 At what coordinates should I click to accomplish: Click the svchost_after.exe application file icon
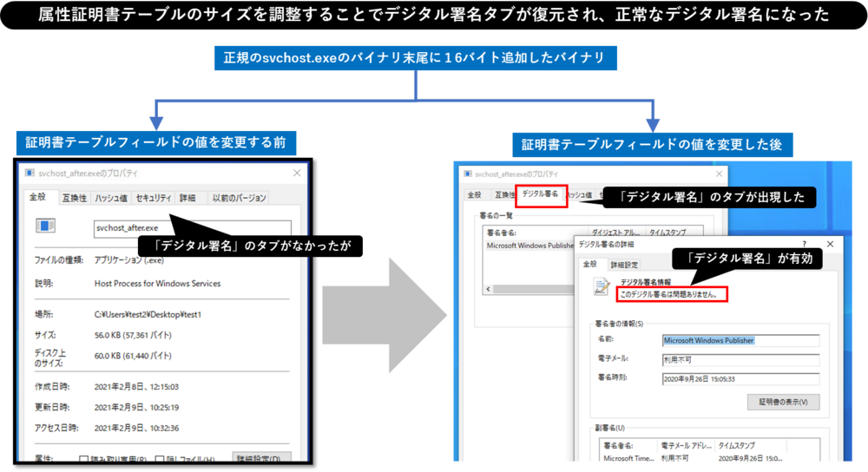(44, 226)
